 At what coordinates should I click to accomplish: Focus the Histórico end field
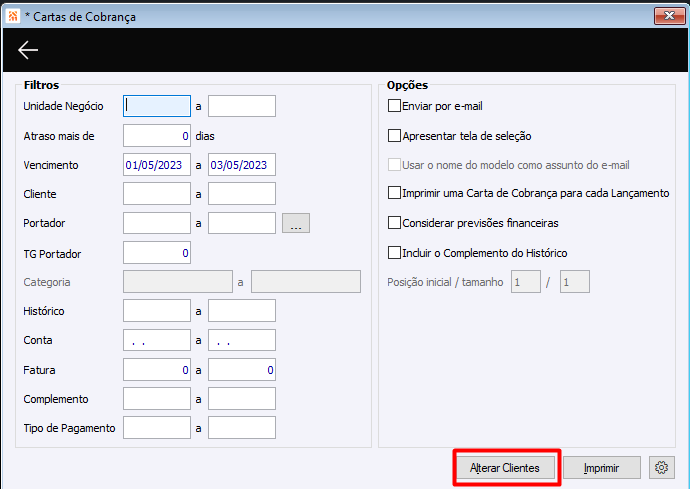point(242,311)
